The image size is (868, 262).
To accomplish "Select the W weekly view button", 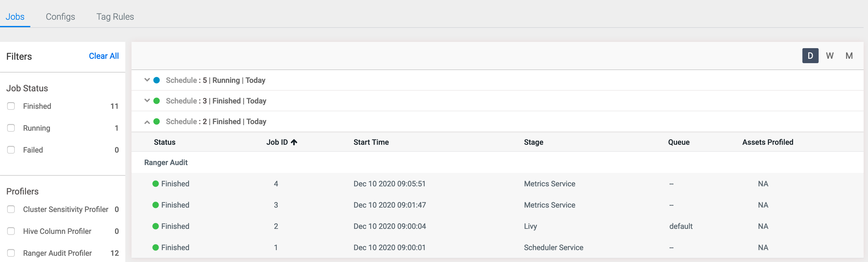I will [830, 56].
